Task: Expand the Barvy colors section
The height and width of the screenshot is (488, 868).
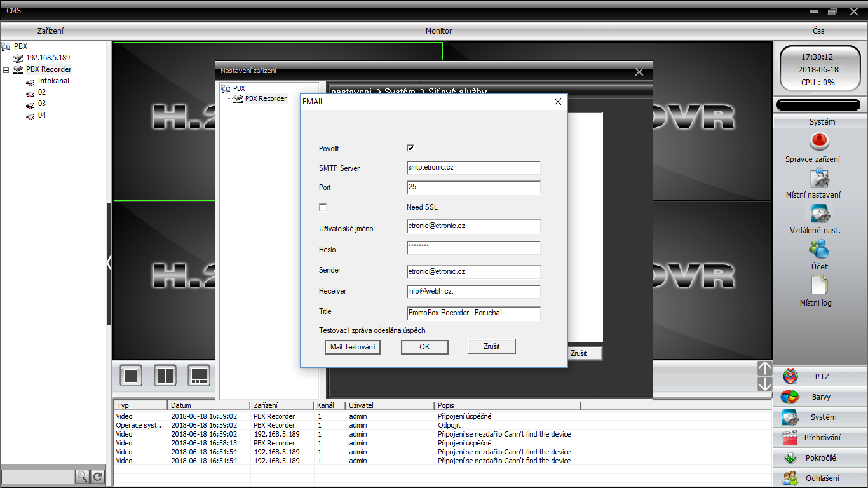Action: coord(821,397)
